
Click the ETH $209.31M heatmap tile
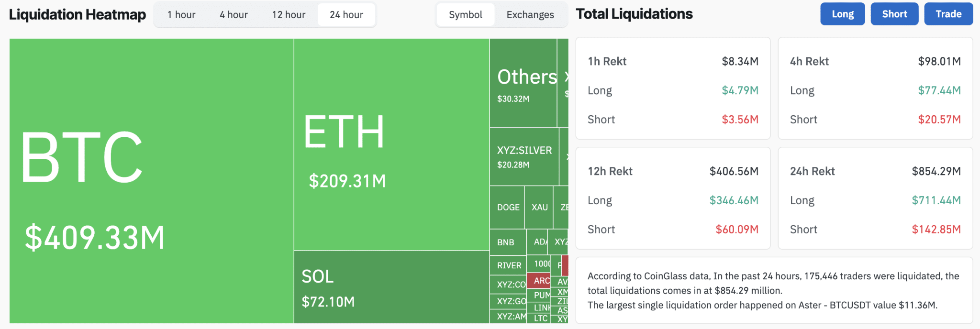point(391,144)
